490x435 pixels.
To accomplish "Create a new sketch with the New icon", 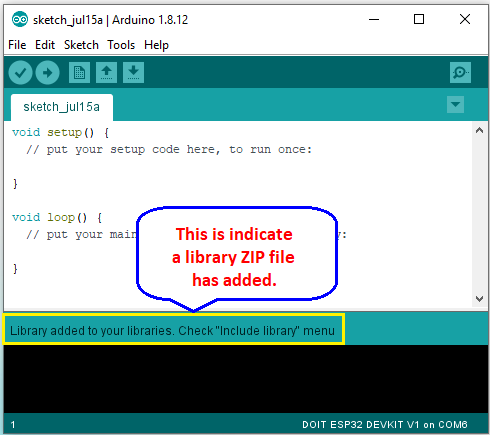I will click(79, 72).
